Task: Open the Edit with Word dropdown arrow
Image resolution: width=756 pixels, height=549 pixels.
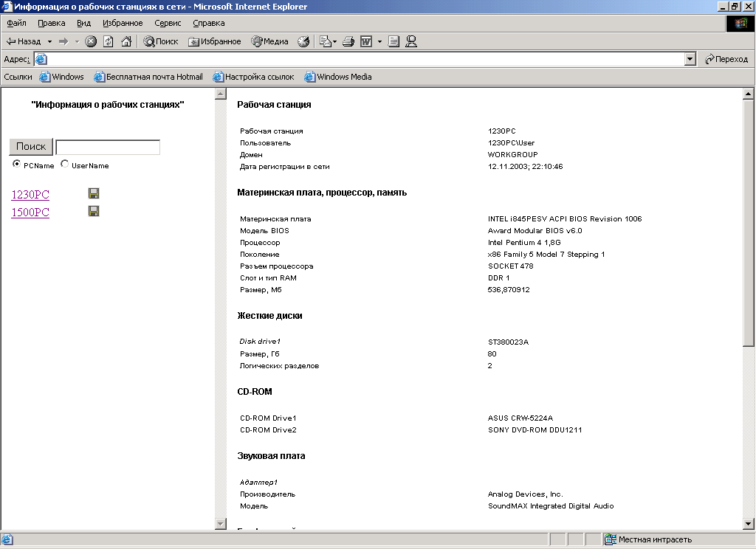Action: click(380, 41)
